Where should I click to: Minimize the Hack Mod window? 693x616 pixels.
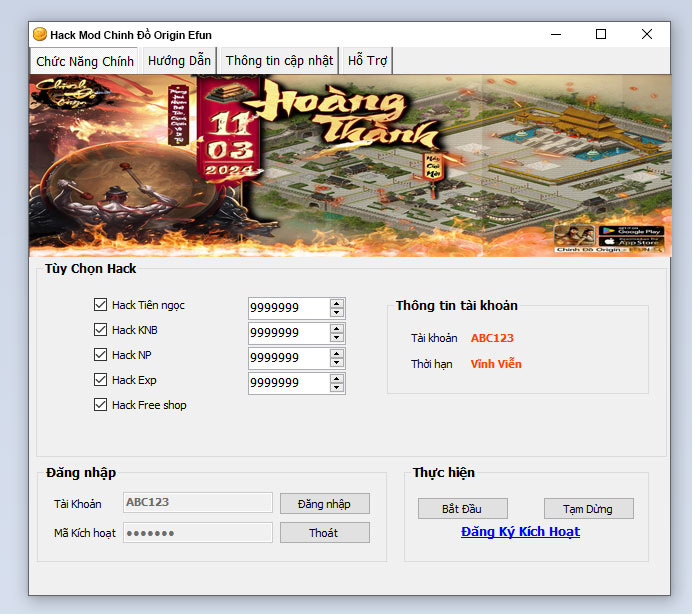click(556, 34)
